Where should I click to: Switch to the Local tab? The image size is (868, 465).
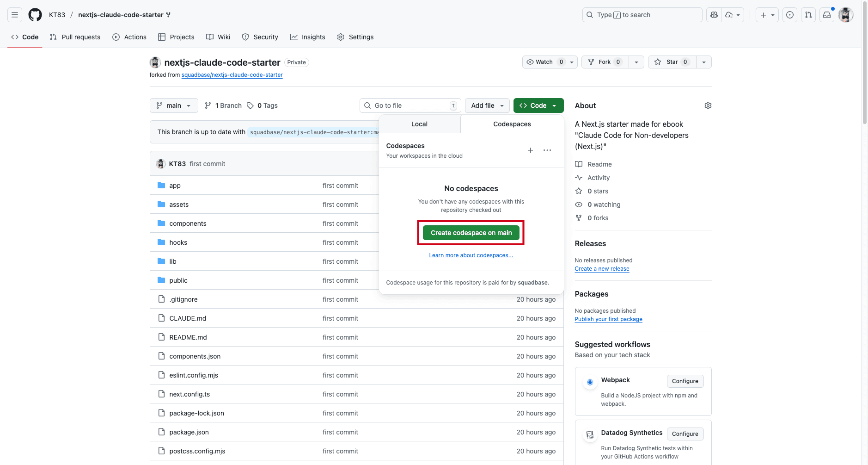[419, 124]
